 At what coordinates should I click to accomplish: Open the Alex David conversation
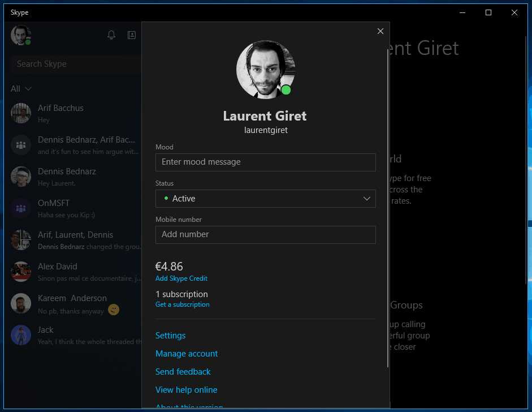[72, 272]
